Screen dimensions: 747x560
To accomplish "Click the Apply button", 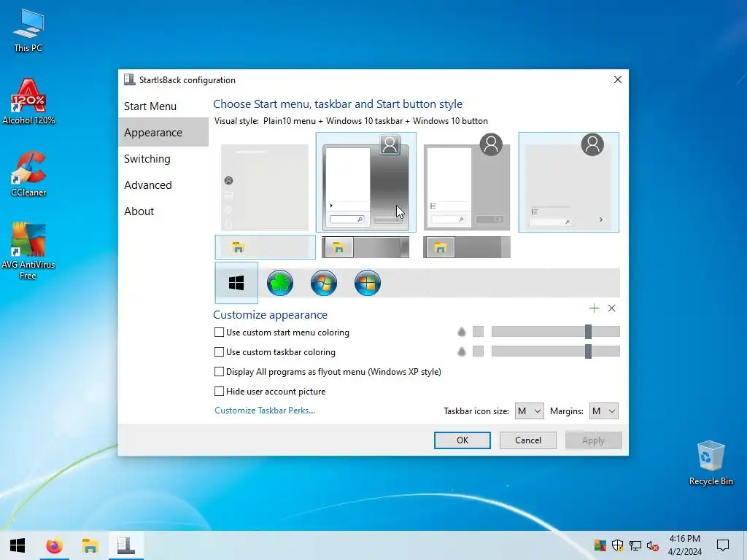I will coord(593,440).
